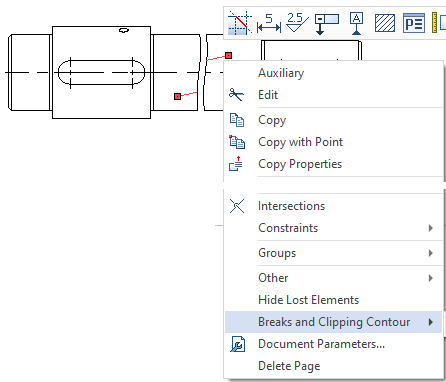Viewport: 446px width, 382px height.
Task: Expand the Constraints submenu arrow
Action: click(x=431, y=228)
